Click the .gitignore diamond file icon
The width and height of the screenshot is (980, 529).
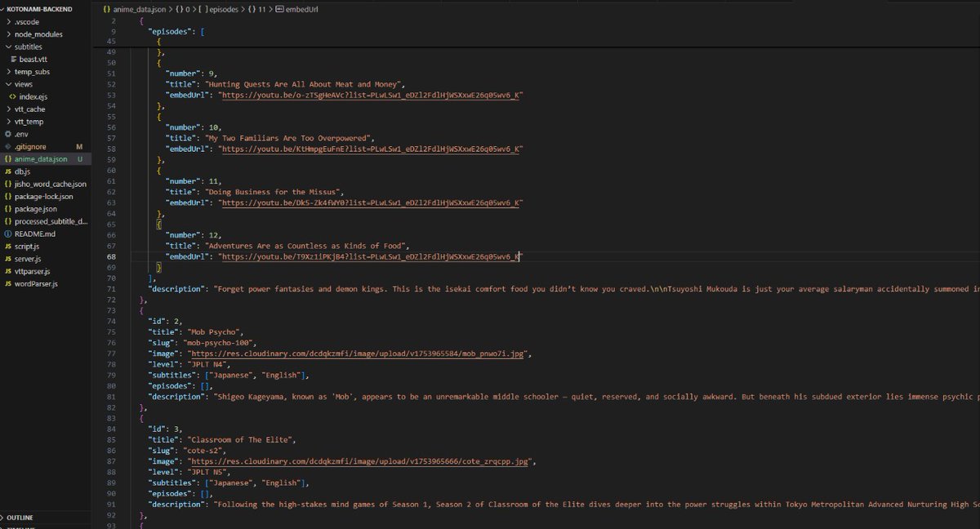point(8,147)
